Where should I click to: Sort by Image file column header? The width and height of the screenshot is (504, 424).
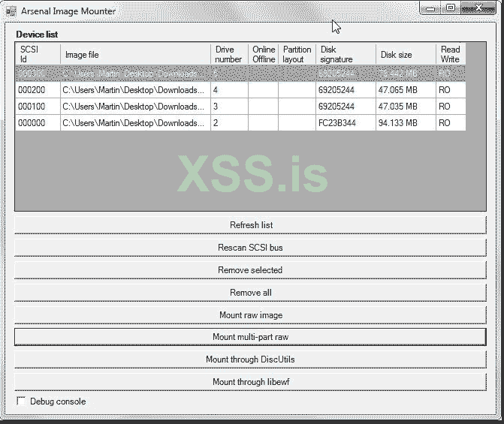(x=135, y=54)
